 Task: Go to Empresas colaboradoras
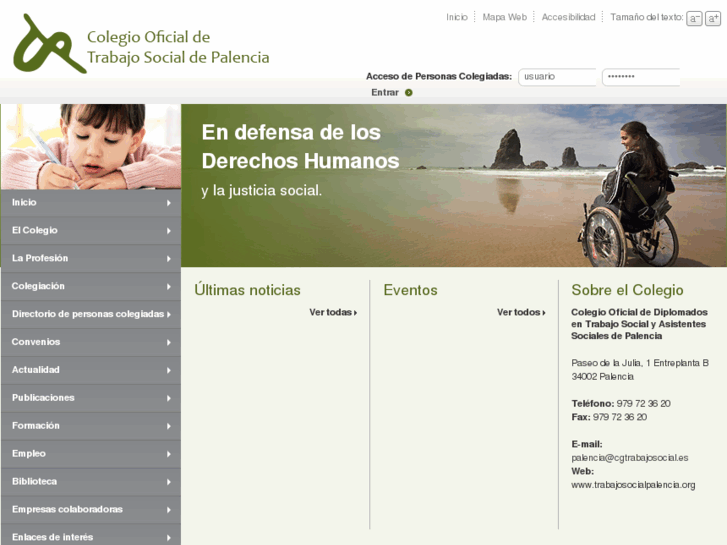click(x=91, y=509)
